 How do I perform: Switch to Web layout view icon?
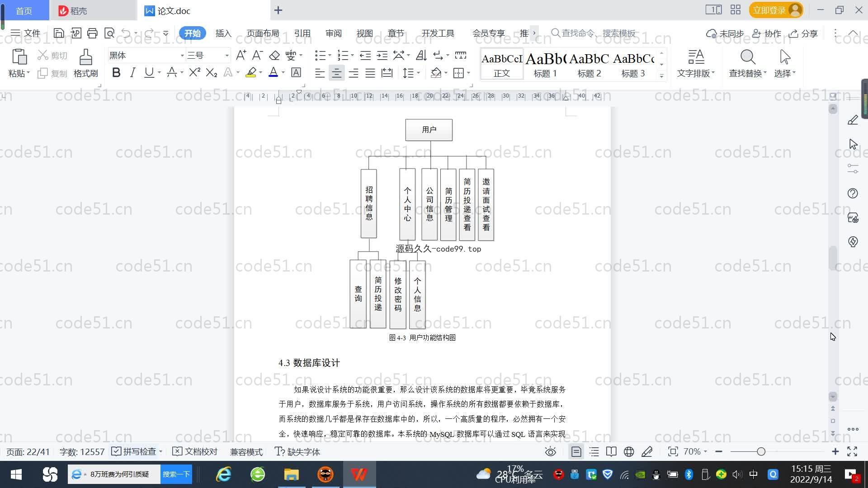click(629, 451)
